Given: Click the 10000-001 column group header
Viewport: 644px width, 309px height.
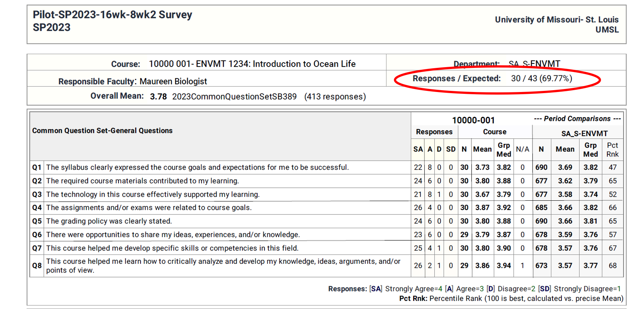Looking at the screenshot, I should tap(473, 120).
